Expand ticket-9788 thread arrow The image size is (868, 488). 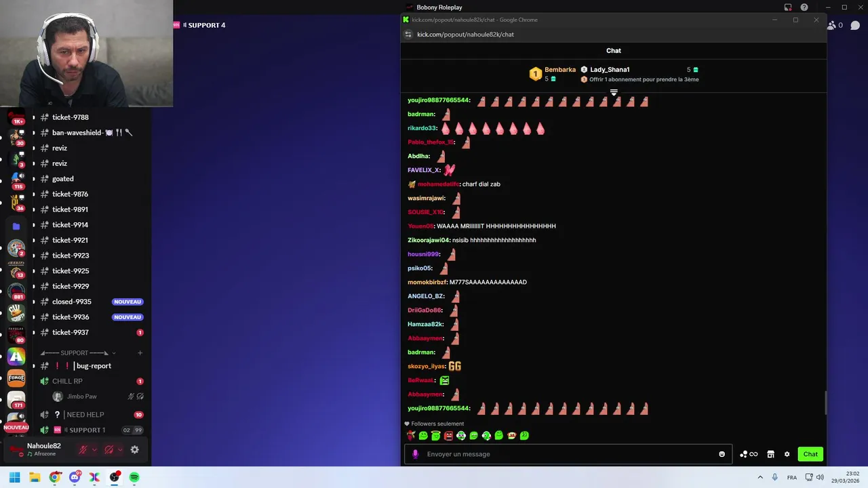33,117
